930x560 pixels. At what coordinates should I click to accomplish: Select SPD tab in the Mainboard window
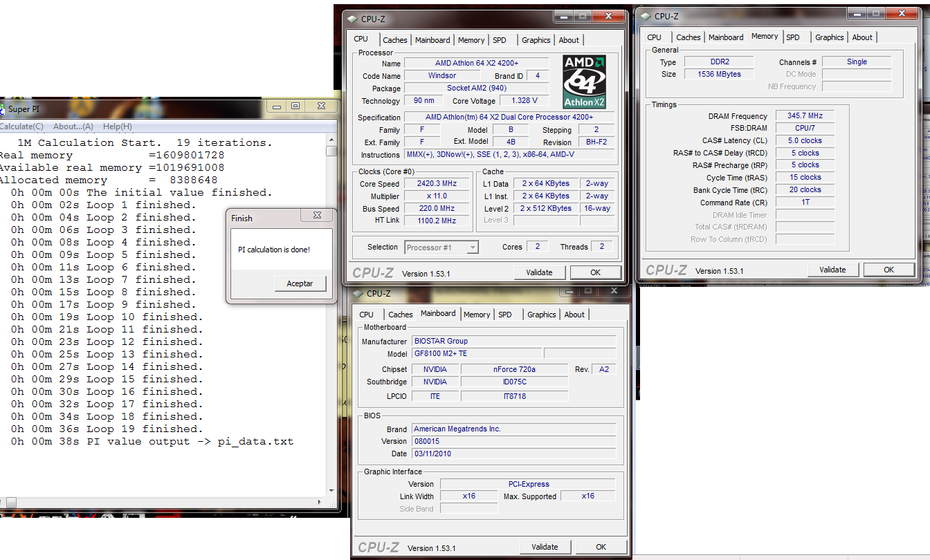[x=505, y=315]
